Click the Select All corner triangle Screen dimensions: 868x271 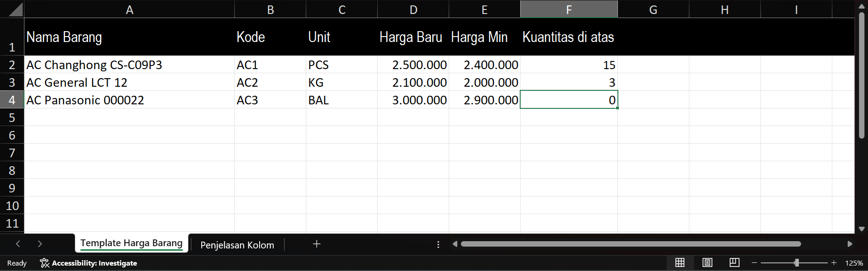(x=15, y=10)
